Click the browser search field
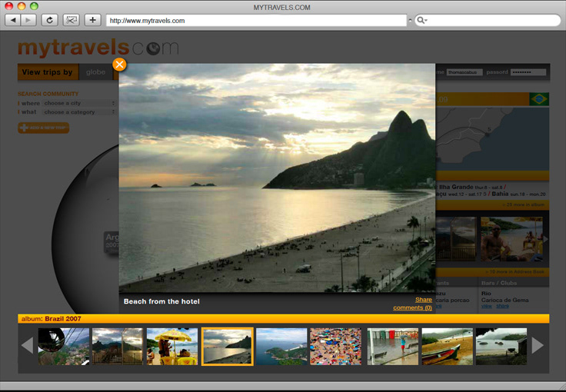This screenshot has width=566, height=392. pos(488,21)
